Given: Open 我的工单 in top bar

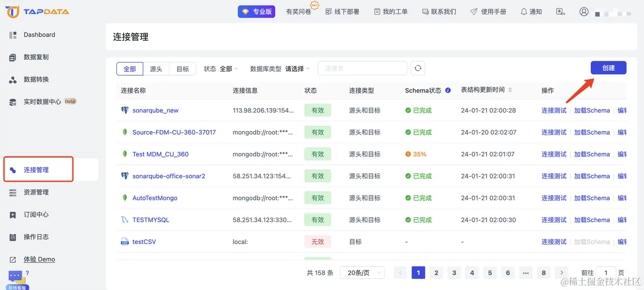Looking at the screenshot, I should pyautogui.click(x=391, y=12).
